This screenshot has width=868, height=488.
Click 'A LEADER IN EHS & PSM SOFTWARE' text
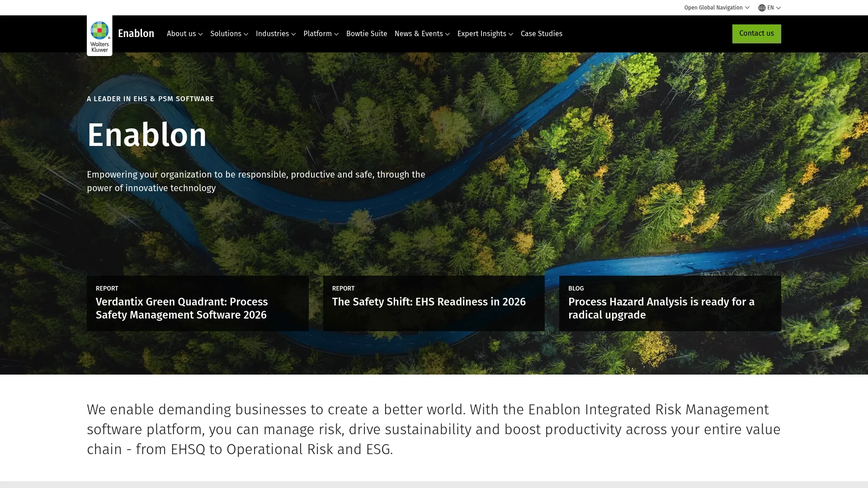pyautogui.click(x=150, y=99)
